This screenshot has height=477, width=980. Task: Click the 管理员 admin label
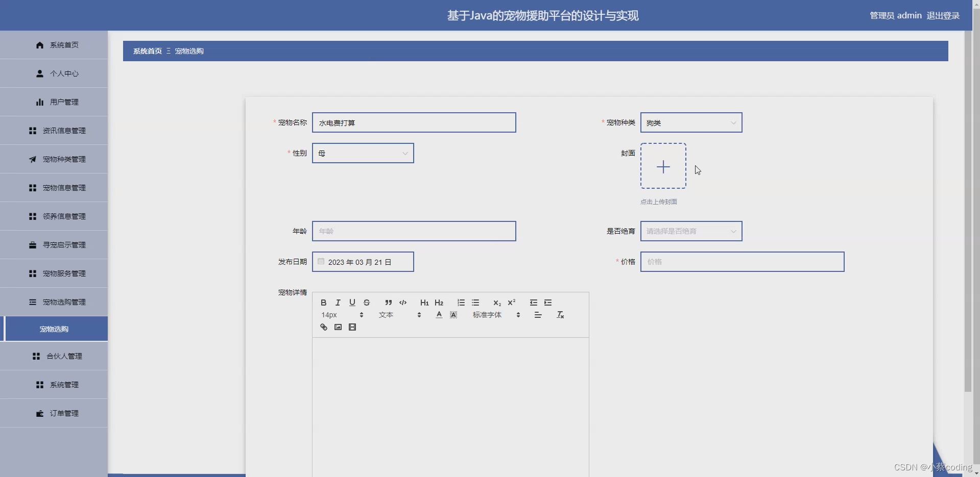tap(895, 15)
